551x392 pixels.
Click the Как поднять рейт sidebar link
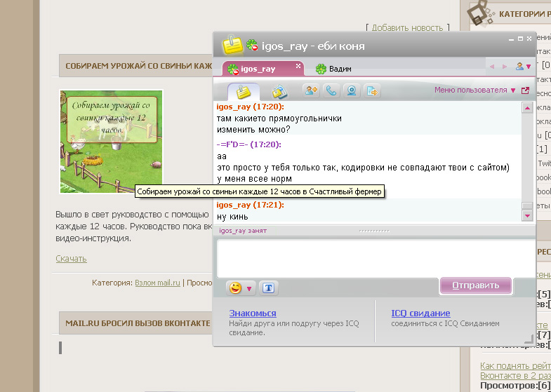click(515, 366)
